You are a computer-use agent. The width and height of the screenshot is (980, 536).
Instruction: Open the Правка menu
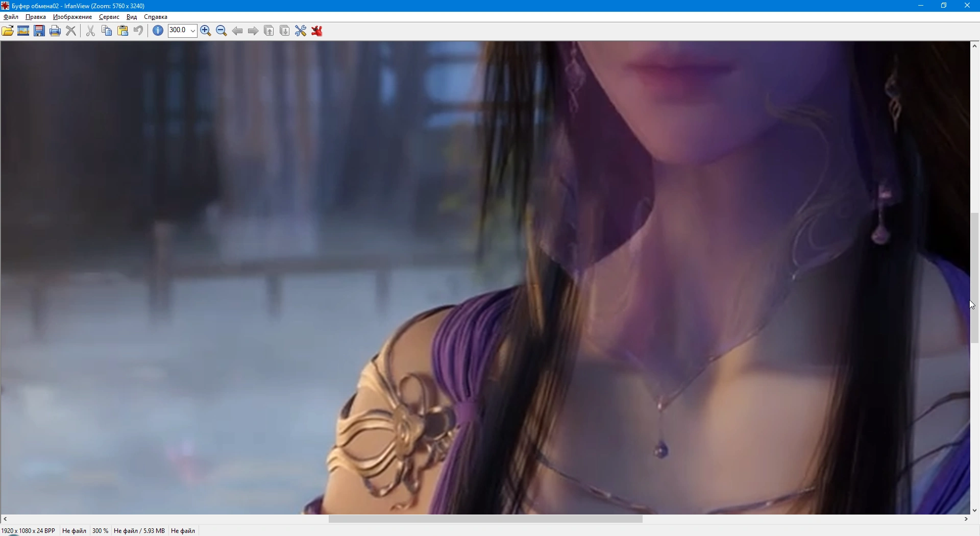(x=36, y=17)
